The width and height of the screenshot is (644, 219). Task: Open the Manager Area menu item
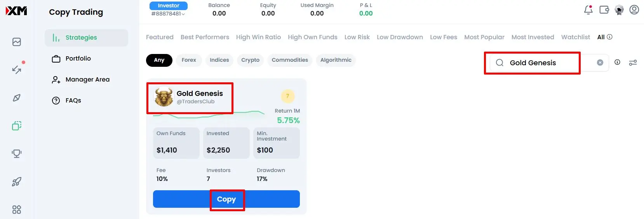click(x=87, y=80)
